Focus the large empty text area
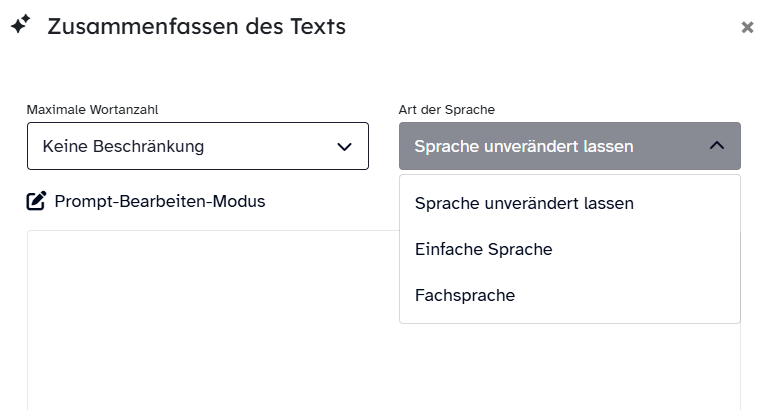Image resolution: width=775 pixels, height=410 pixels. 212,320
